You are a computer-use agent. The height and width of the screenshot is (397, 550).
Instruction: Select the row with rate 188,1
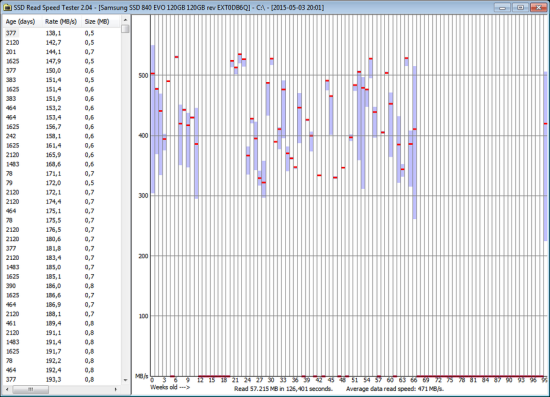tap(61, 314)
